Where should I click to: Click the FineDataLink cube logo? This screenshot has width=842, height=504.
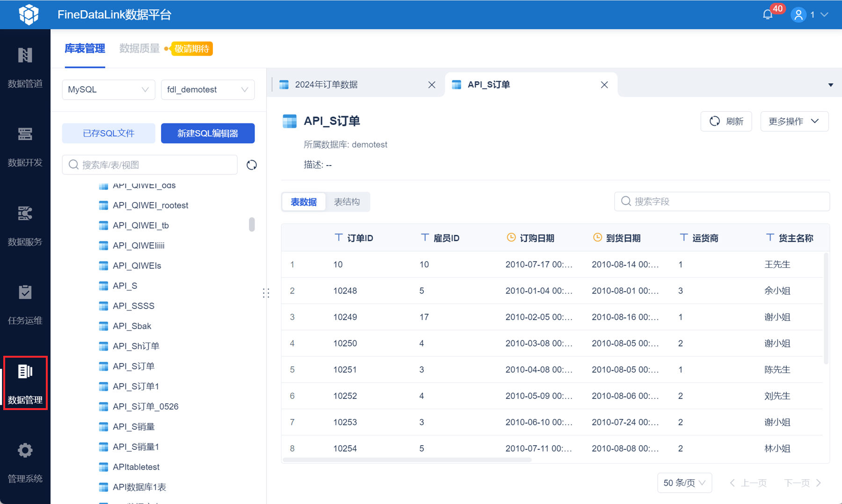tap(29, 14)
